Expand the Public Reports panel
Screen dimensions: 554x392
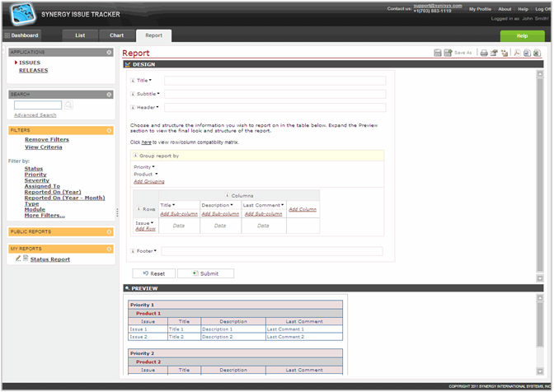[x=109, y=231]
